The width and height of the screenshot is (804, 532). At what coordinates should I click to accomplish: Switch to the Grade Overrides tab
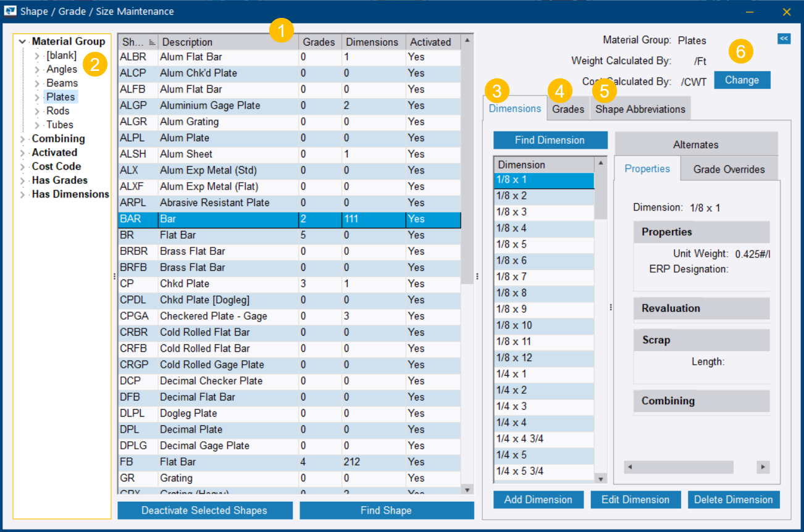[729, 168]
